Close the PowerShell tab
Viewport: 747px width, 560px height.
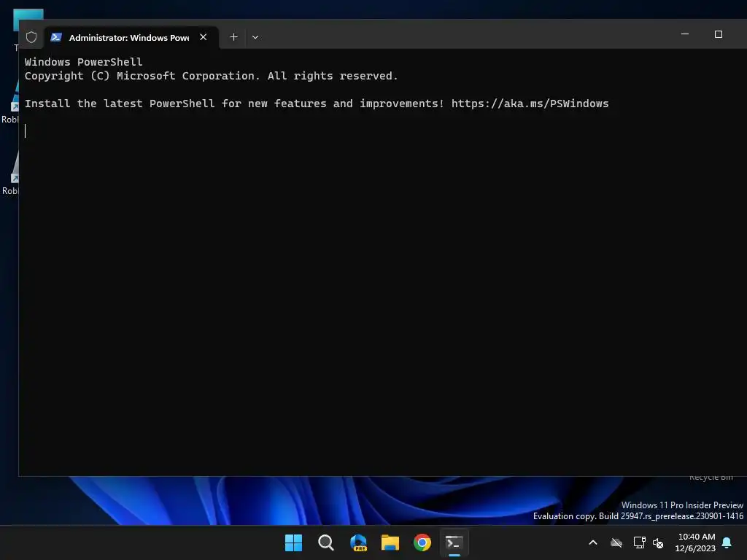tap(204, 37)
